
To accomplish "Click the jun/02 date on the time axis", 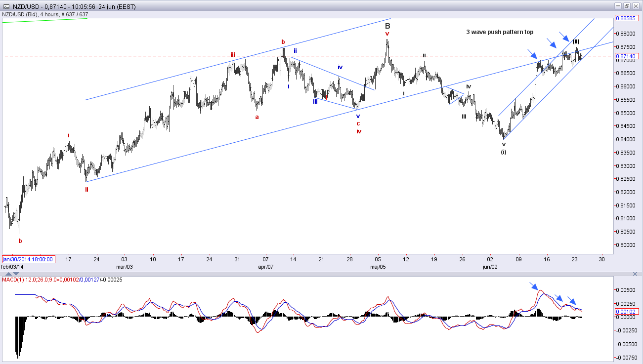I will (x=490, y=267).
